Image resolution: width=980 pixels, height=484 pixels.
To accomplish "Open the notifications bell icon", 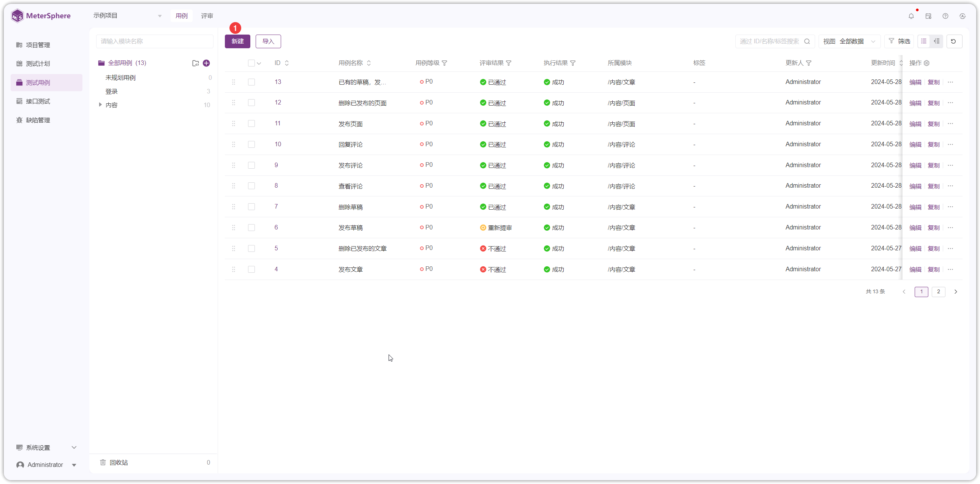I will click(911, 16).
